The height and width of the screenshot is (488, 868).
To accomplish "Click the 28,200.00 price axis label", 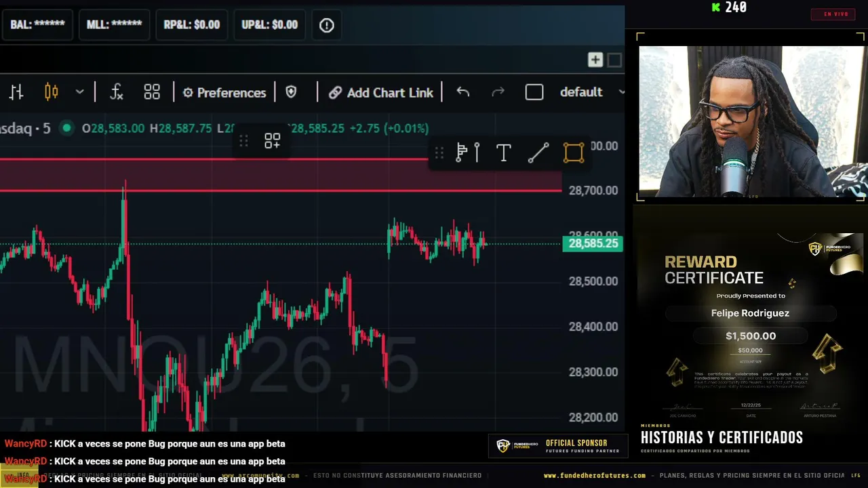I will pos(593,418).
